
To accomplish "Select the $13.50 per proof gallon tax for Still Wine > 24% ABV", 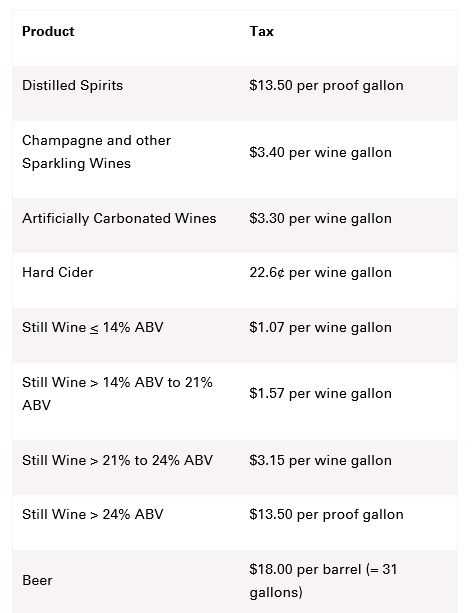I will click(x=326, y=514).
